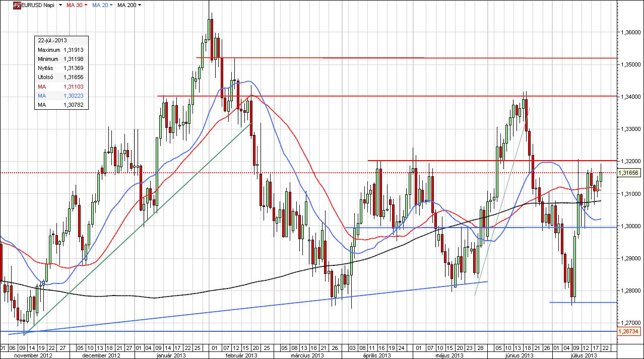Click the június 2013 time axis label

(520, 355)
